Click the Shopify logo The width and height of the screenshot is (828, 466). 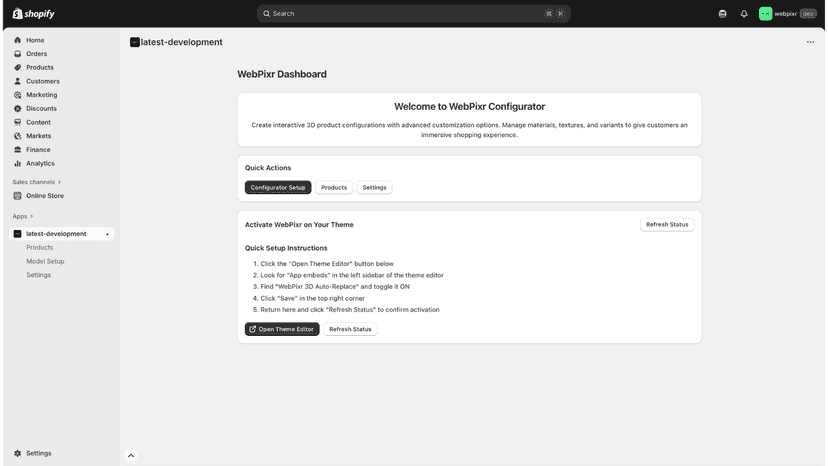(33, 14)
